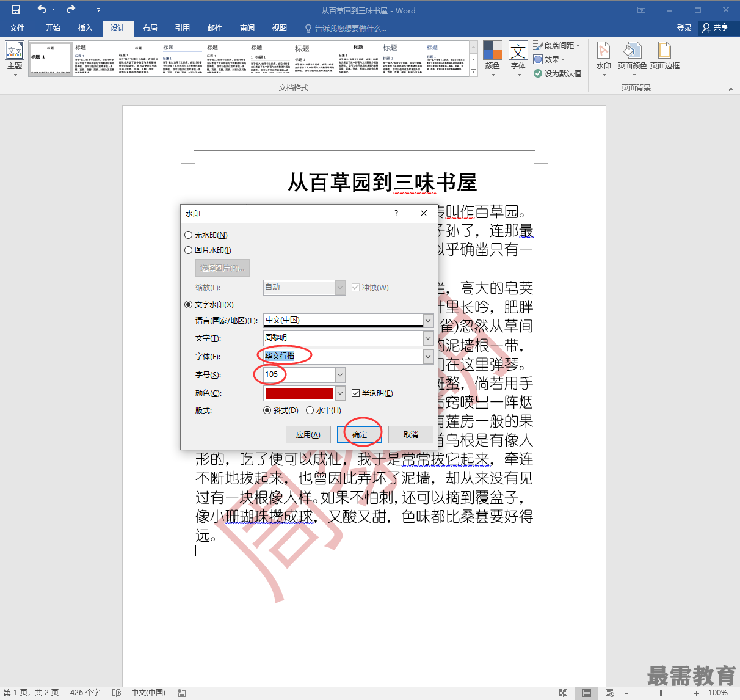
Task: Open the Color (颜色) dropdown arrow
Action: (x=340, y=393)
